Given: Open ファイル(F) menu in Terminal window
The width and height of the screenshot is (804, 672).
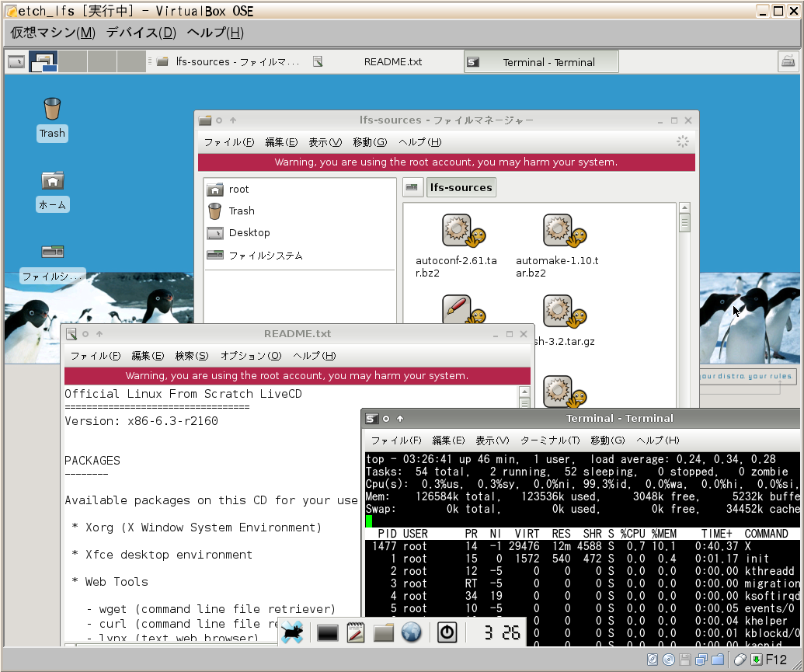Looking at the screenshot, I should (x=396, y=440).
